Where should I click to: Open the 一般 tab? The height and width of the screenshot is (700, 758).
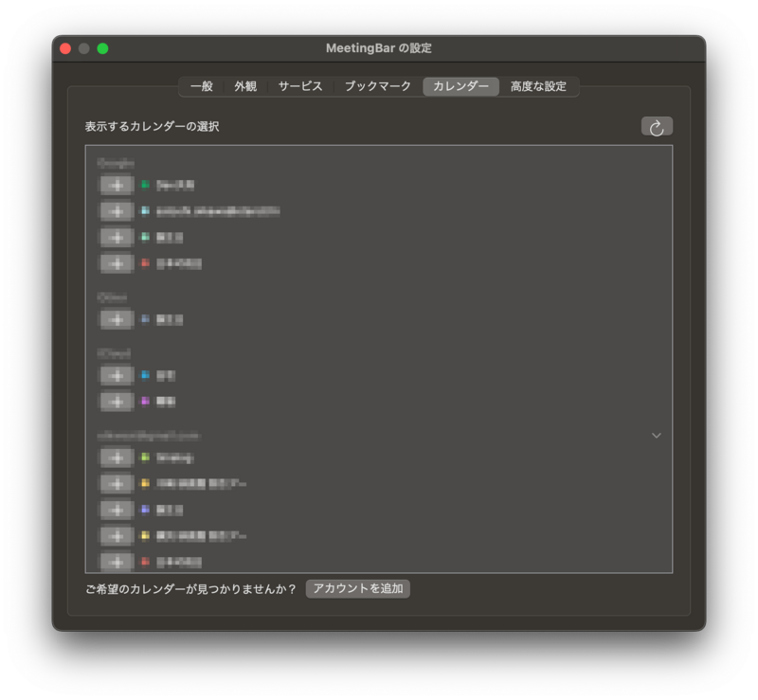202,86
